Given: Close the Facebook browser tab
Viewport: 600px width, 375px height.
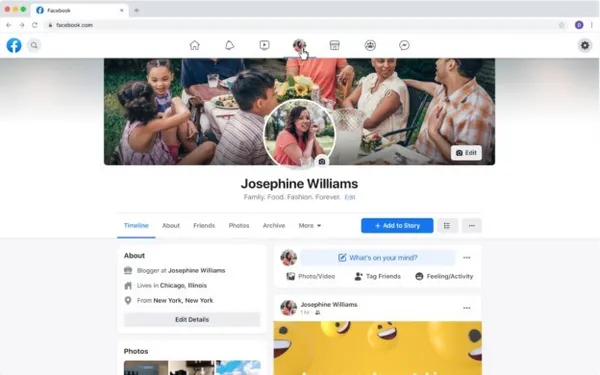Looking at the screenshot, I should click(122, 10).
